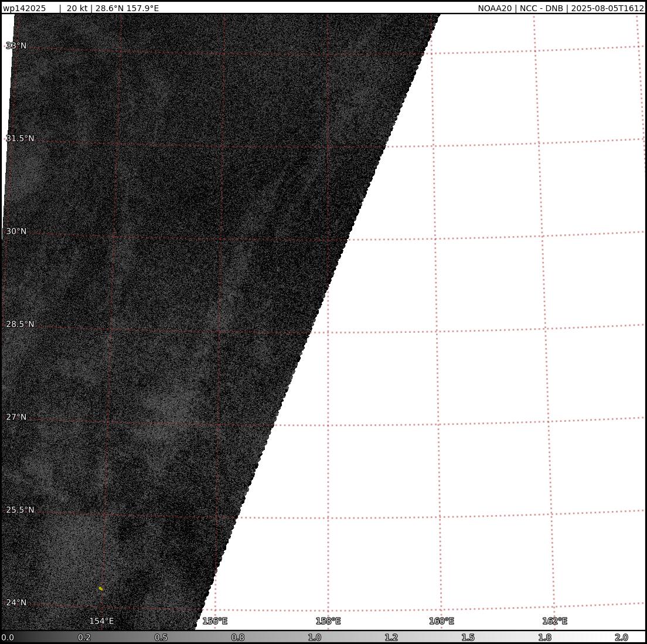Image resolution: width=647 pixels, height=644 pixels.
Task: Click the 0.5 colorbar tick value
Action: point(161,638)
